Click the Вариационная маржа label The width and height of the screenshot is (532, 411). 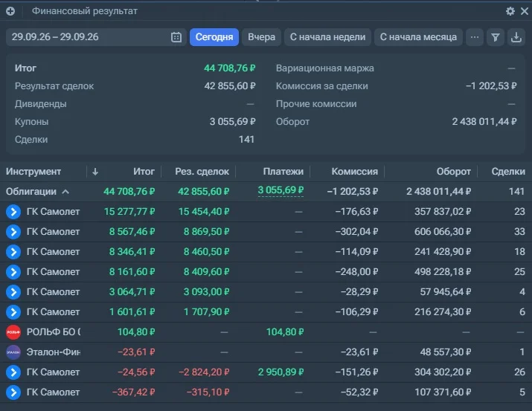coord(324,68)
